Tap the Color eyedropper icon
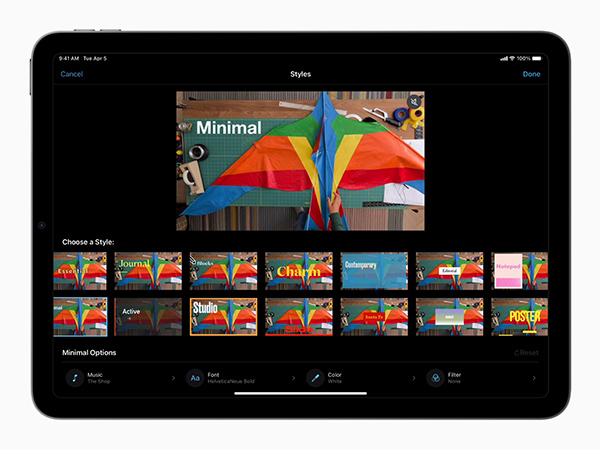 pos(315,378)
